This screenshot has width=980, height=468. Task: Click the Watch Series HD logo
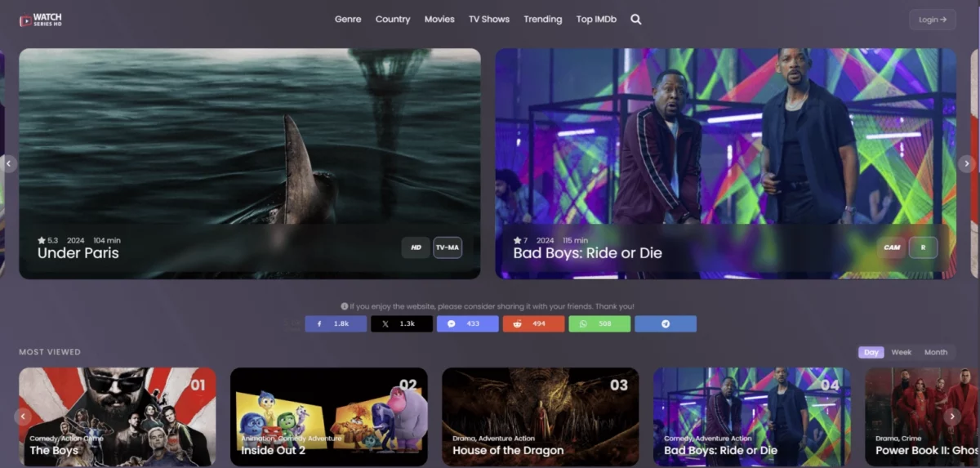(41, 20)
